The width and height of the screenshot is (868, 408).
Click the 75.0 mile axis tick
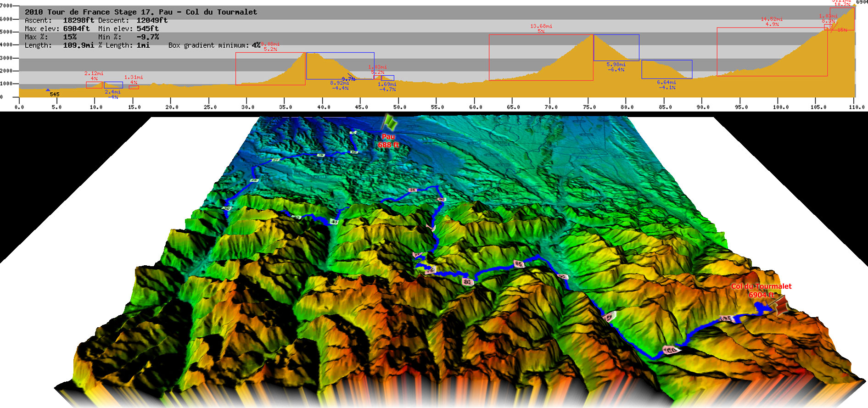pyautogui.click(x=589, y=107)
